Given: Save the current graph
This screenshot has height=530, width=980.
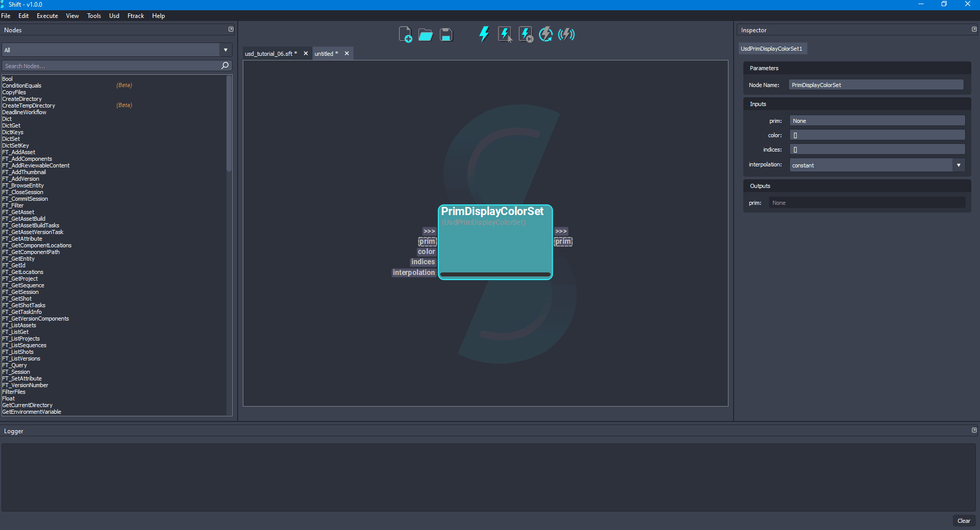Looking at the screenshot, I should [446, 34].
